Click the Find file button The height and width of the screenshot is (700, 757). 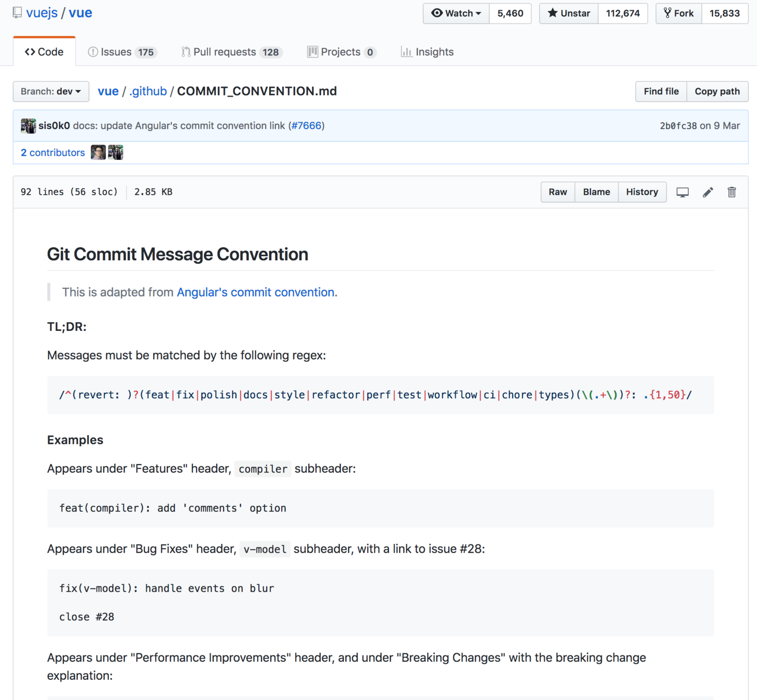click(x=661, y=91)
